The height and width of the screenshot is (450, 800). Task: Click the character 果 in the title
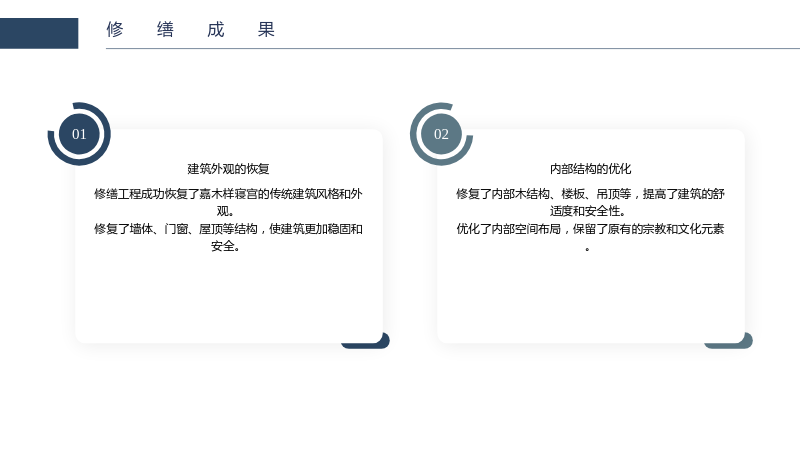(x=266, y=29)
